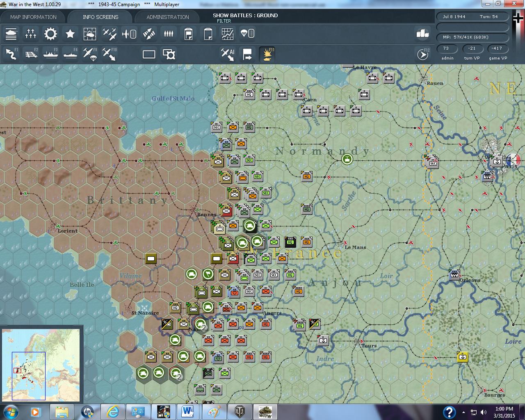Open the air doctrine planes icon
Screen dimensions: 525x420
[110, 34]
